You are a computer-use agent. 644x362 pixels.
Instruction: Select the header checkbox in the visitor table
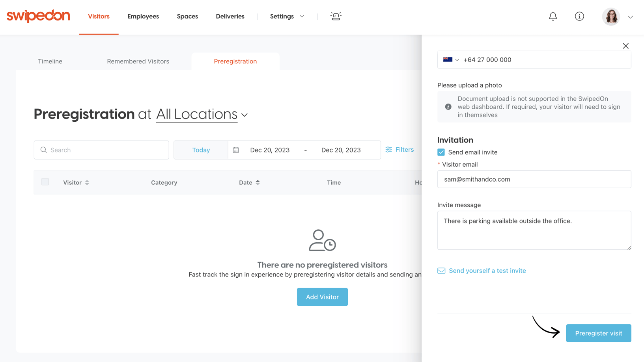coord(45,182)
